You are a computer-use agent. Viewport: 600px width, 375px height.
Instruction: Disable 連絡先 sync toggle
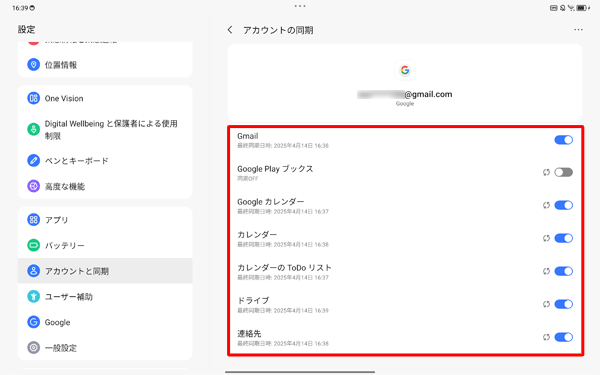[564, 337]
